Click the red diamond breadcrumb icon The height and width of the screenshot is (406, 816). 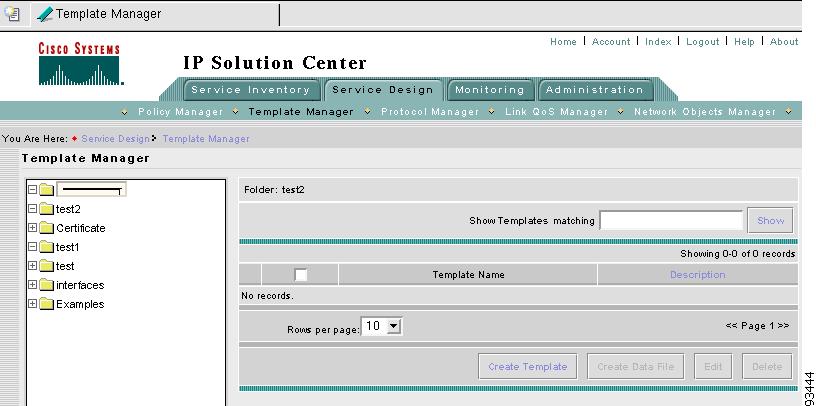pos(74,138)
